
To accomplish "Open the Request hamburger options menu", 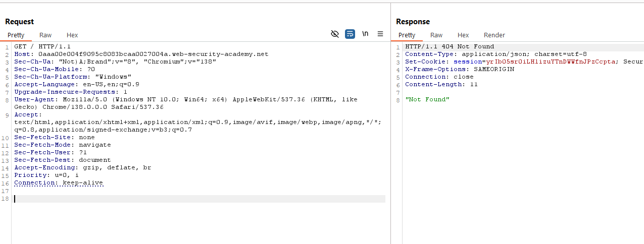I will [380, 34].
